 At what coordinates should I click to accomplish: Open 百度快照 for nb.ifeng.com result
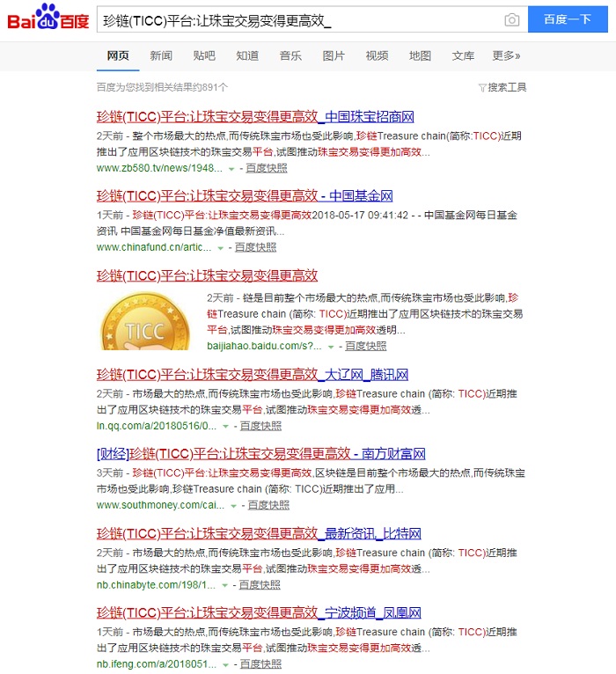[x=261, y=664]
